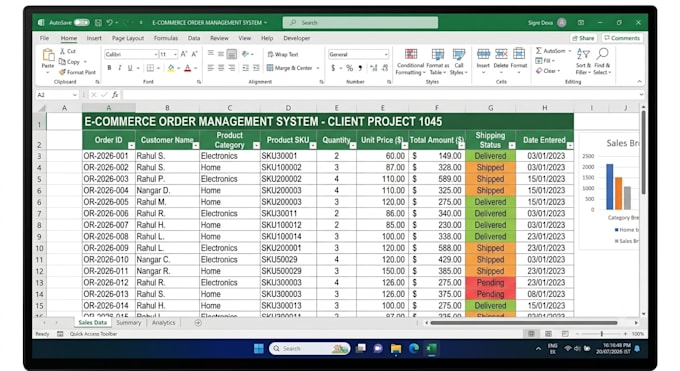Open the Data ribbon tab
This screenshot has width=680, height=371.
[194, 38]
